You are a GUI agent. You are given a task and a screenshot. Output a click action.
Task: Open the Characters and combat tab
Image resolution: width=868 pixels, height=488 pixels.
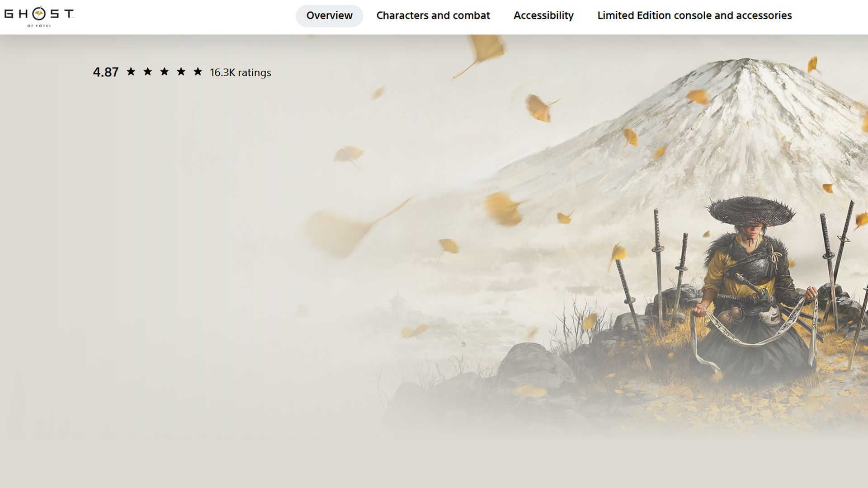pyautogui.click(x=433, y=16)
